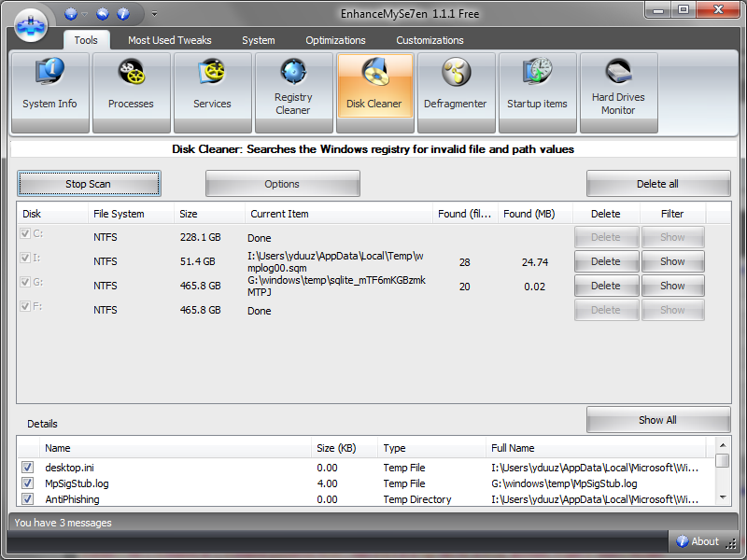Open the Processes tool

[x=131, y=92]
